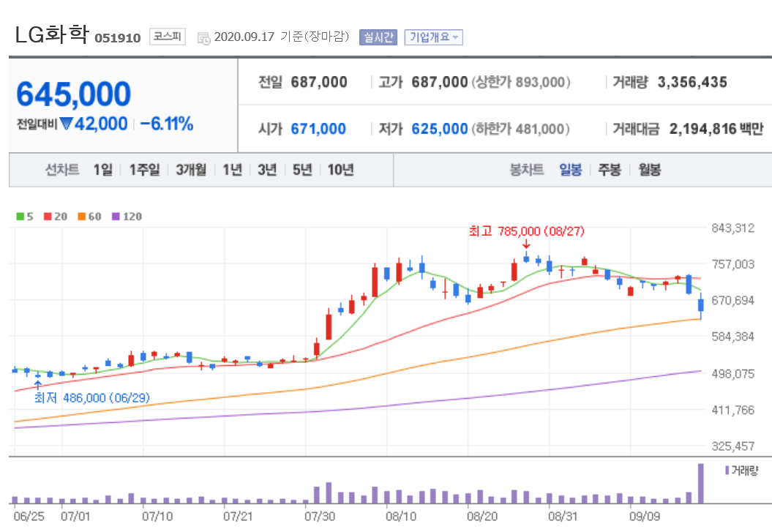Switch to the 일봉 daily candle chart
Screen dimensions: 772x532
(x=571, y=170)
